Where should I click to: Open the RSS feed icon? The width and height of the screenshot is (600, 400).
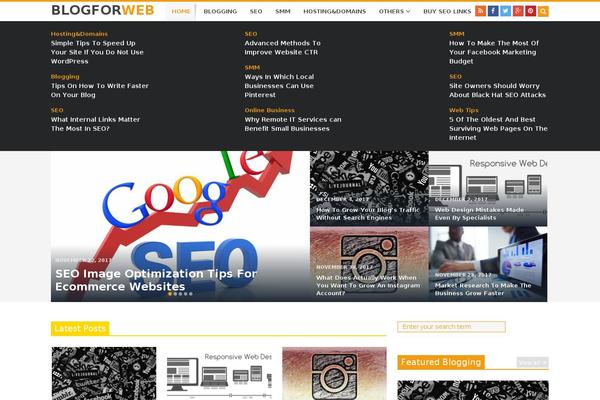pyautogui.click(x=480, y=11)
